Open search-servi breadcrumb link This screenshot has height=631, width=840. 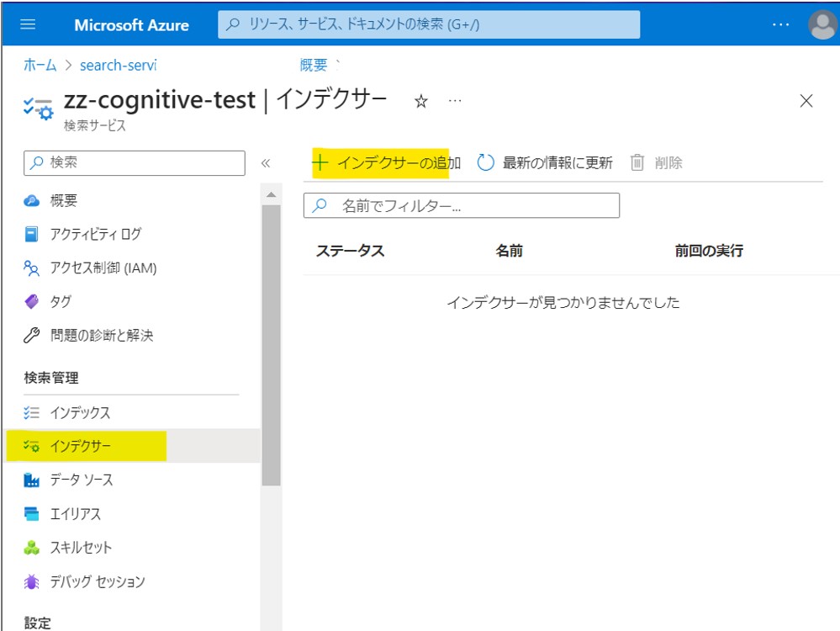click(x=119, y=65)
